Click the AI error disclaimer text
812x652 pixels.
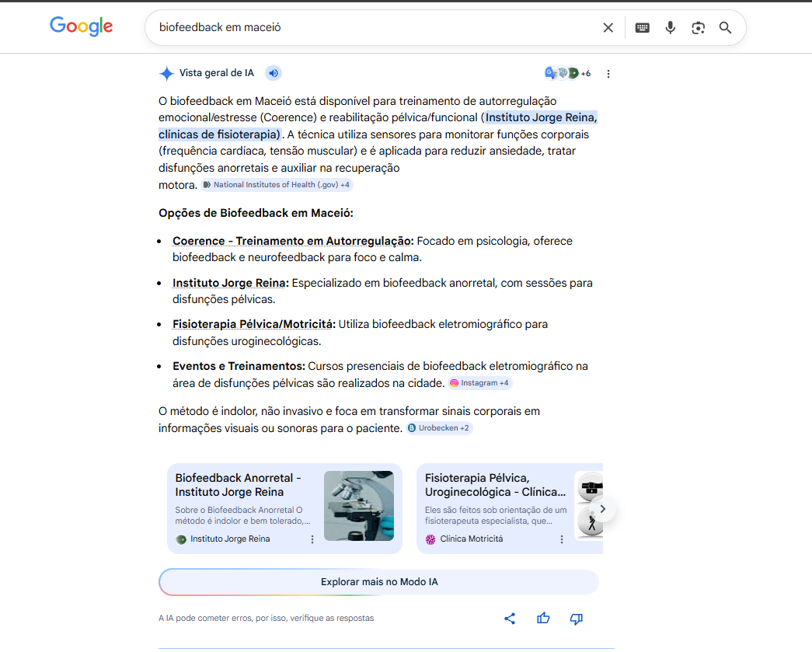click(x=267, y=619)
